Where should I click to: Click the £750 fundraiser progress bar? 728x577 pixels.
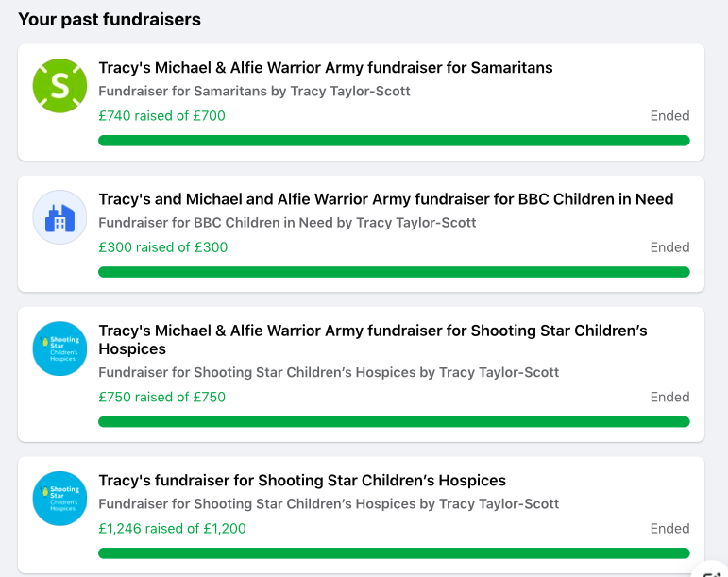[x=394, y=421]
